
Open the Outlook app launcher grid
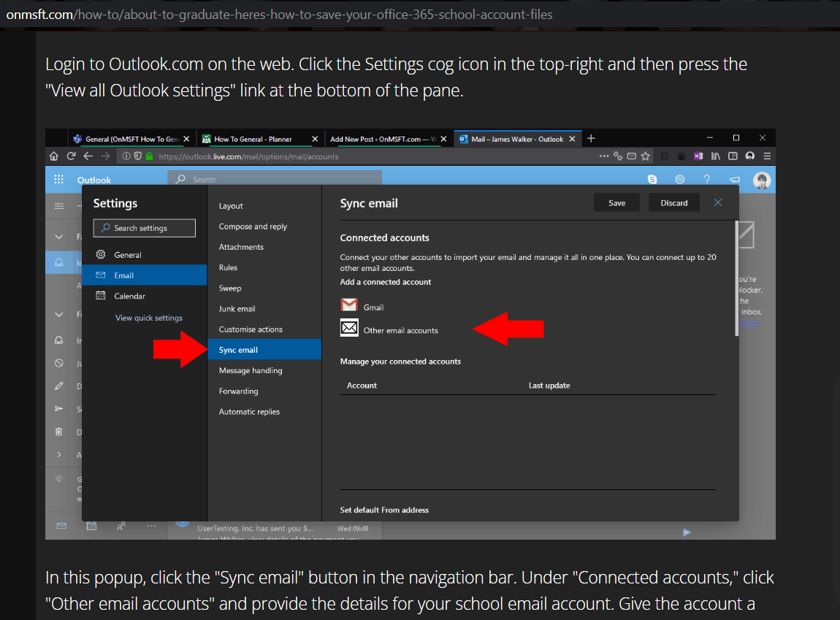(x=59, y=180)
